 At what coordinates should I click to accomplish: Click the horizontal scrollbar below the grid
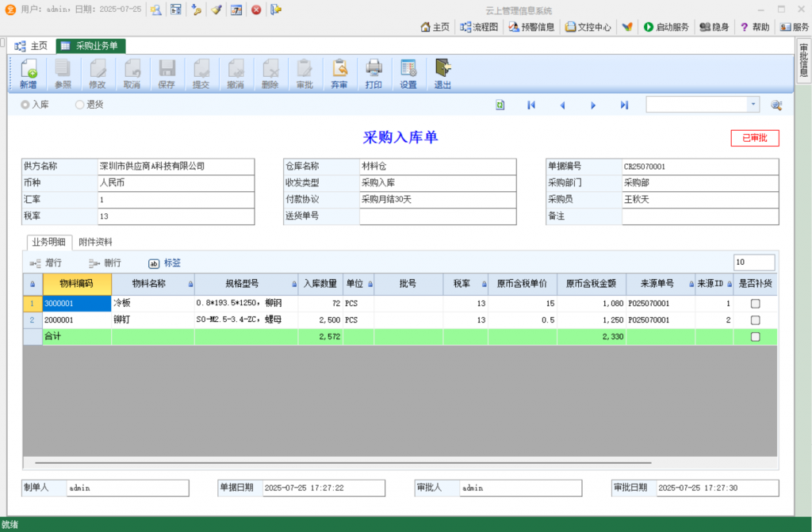[343, 462]
